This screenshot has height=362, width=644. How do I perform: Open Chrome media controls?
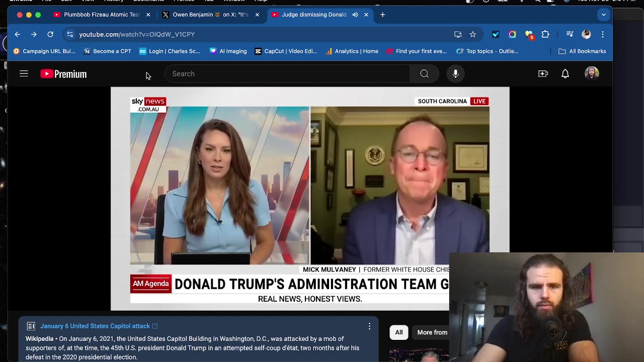[570, 34]
